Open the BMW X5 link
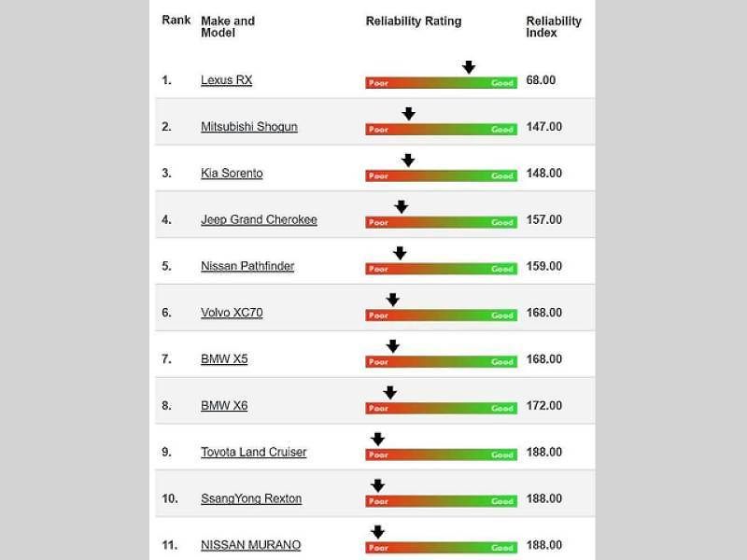This screenshot has height=560, width=747. coord(224,359)
